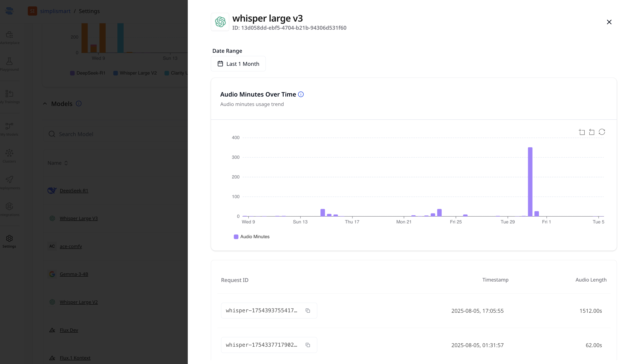Click the Timestamp column header
The height and width of the screenshot is (364, 640).
pyautogui.click(x=495, y=280)
